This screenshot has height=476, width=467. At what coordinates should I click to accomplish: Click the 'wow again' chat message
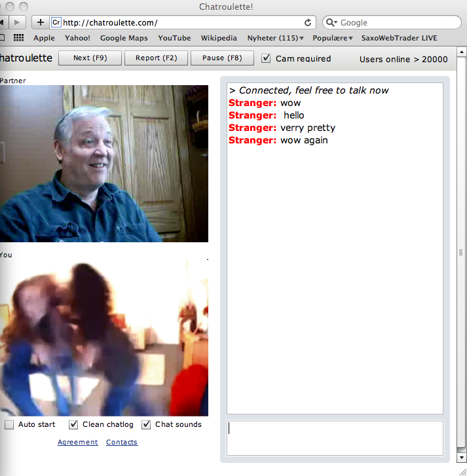(304, 140)
